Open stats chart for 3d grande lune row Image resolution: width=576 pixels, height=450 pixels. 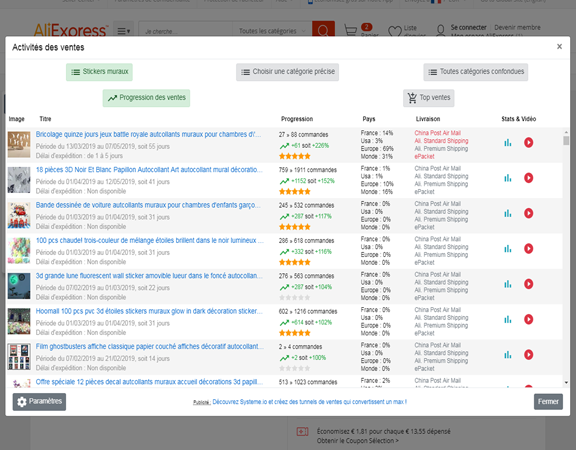508,284
